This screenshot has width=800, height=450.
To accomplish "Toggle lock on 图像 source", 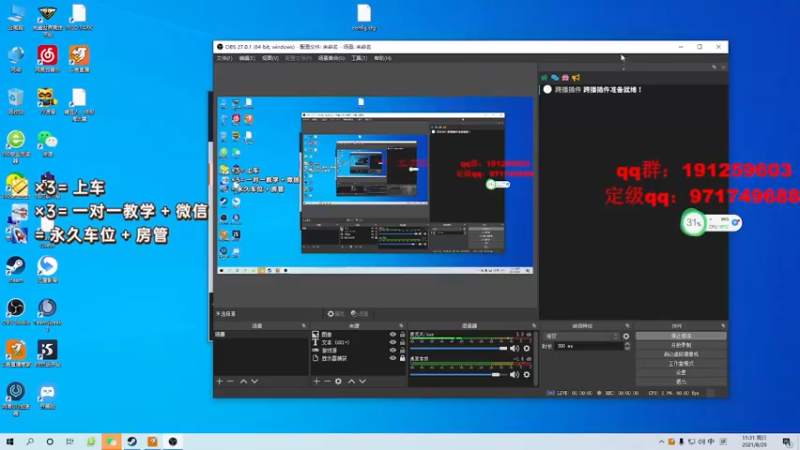I will click(x=402, y=335).
